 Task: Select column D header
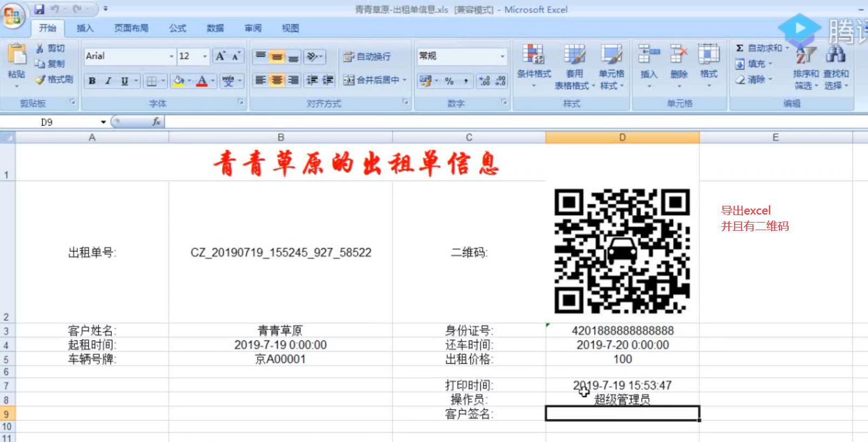point(622,137)
